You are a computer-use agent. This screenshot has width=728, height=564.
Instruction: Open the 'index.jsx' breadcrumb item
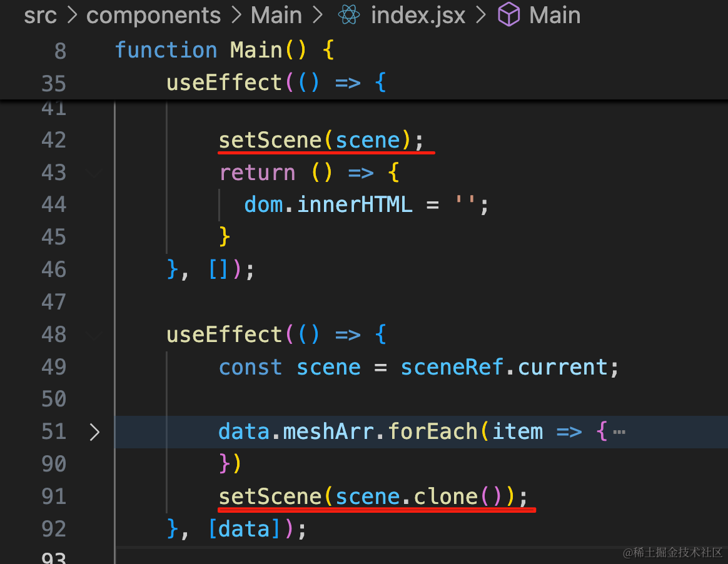coord(418,16)
